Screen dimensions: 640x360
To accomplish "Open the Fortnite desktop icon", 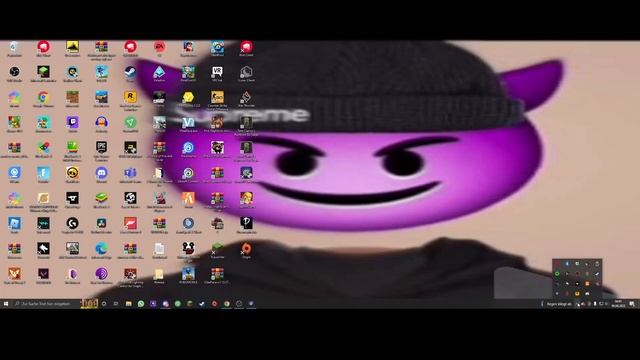I will [43, 175].
